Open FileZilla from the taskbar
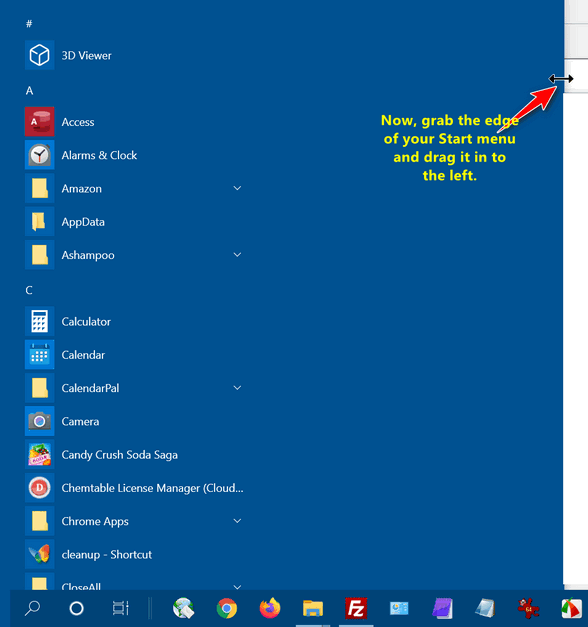 (356, 608)
